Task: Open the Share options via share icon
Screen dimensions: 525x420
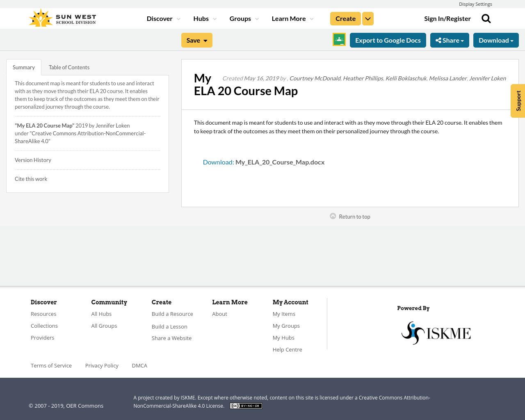Action: 449,40
